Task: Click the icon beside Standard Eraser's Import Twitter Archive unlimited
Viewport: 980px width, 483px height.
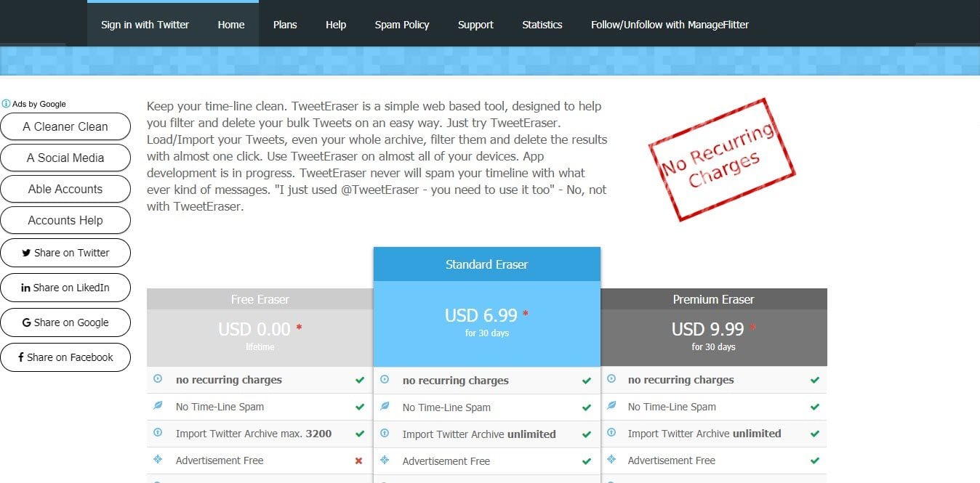Action: (385, 434)
